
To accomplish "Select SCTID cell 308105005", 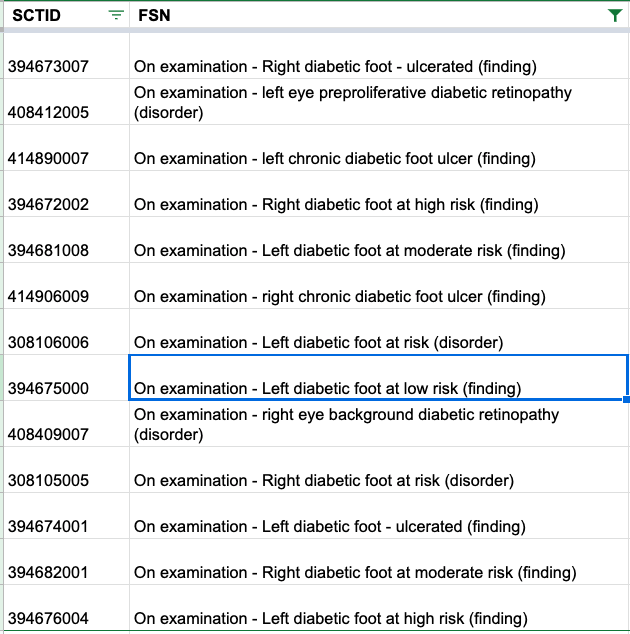I will pos(66,470).
